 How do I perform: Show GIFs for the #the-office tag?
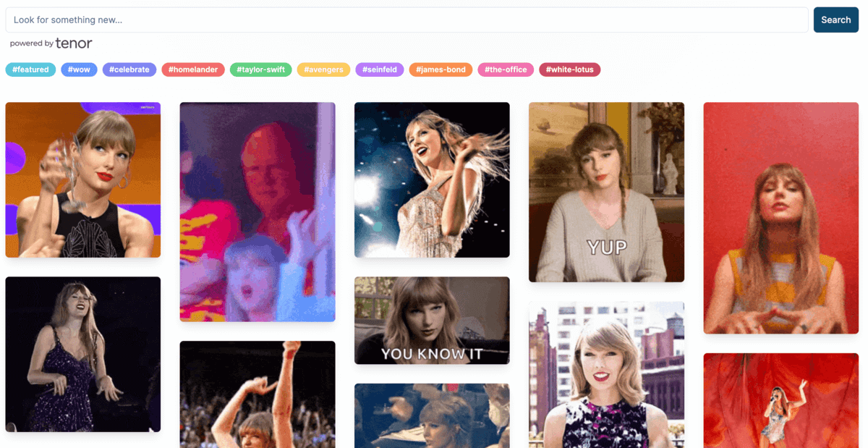(x=506, y=69)
